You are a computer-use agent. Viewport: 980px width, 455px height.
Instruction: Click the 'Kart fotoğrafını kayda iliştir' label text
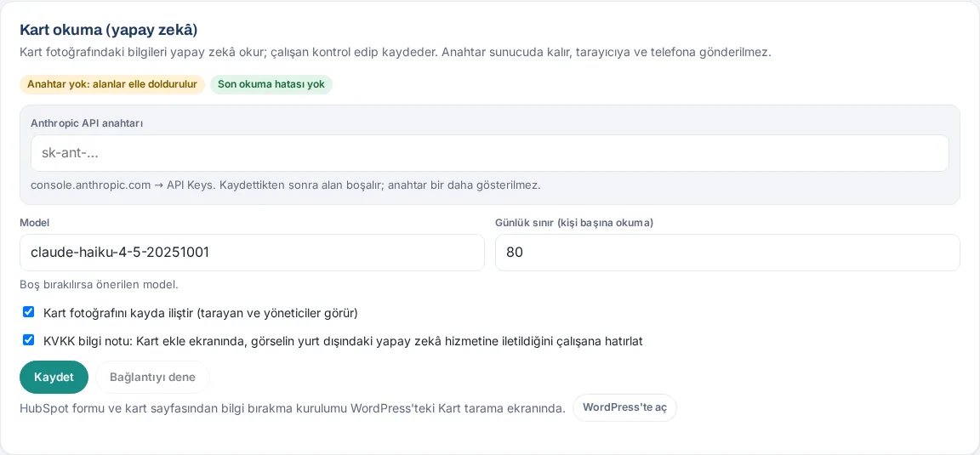201,312
